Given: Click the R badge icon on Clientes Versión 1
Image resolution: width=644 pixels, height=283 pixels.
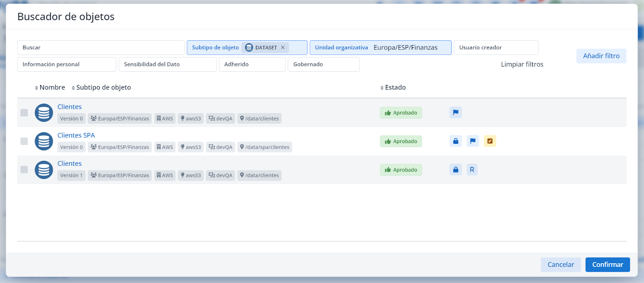Looking at the screenshot, I should tap(472, 170).
